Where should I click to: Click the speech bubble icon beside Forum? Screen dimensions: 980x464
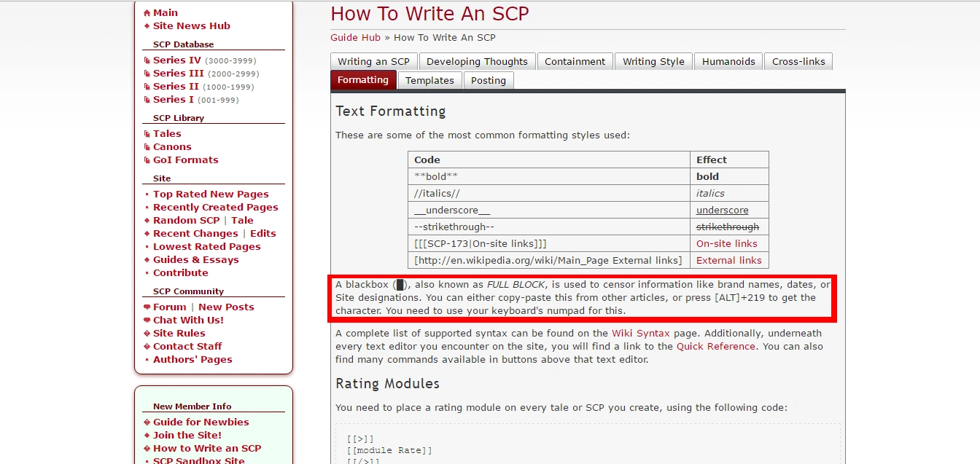point(147,307)
